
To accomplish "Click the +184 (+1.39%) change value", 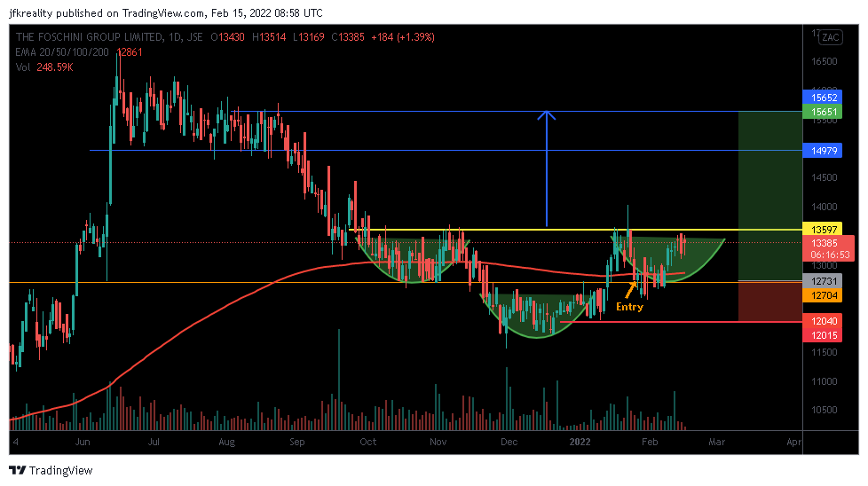I will [x=402, y=37].
